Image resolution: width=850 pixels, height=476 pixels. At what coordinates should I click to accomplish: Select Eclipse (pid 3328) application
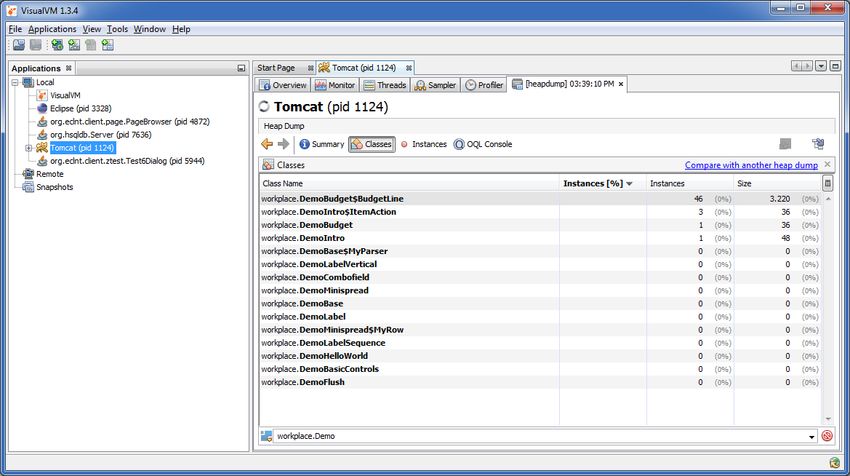pos(81,108)
